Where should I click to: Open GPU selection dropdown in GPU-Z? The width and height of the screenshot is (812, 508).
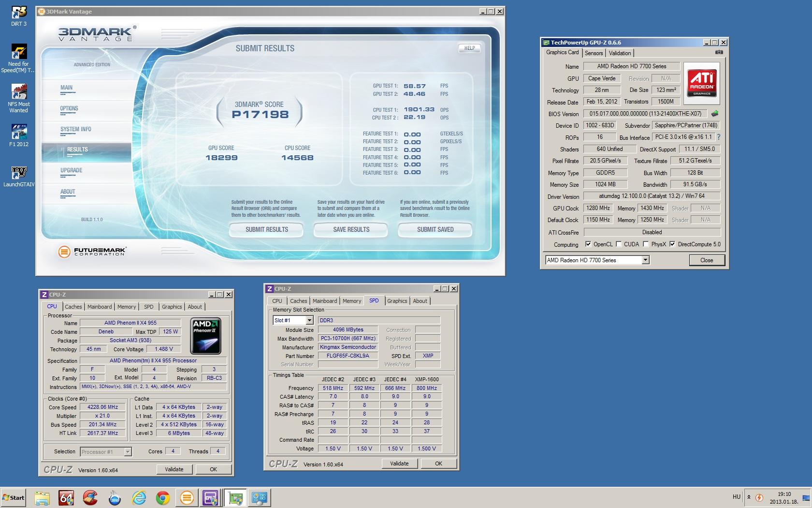[645, 260]
